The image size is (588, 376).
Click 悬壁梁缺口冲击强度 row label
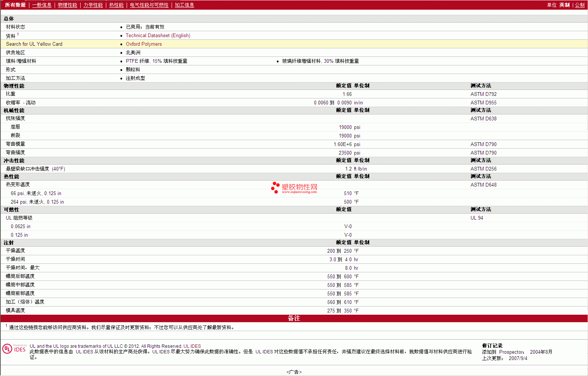pos(35,169)
